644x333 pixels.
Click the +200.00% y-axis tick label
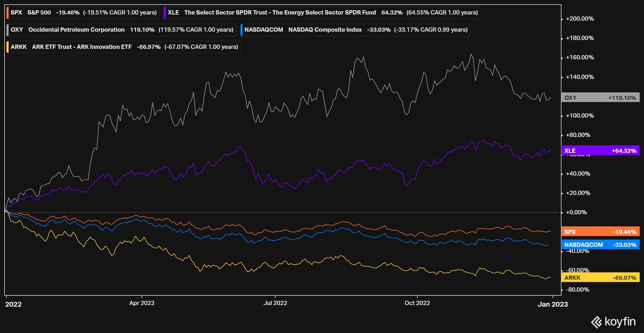click(580, 19)
